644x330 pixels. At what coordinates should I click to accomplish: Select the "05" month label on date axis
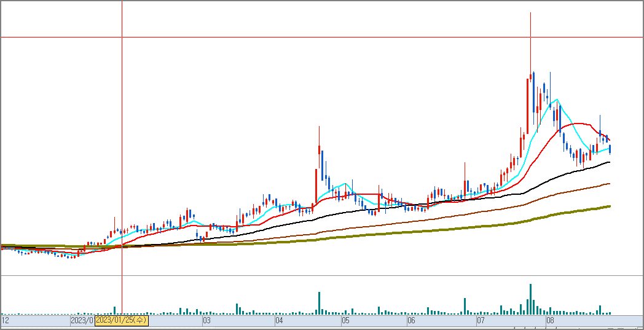coord(345,320)
